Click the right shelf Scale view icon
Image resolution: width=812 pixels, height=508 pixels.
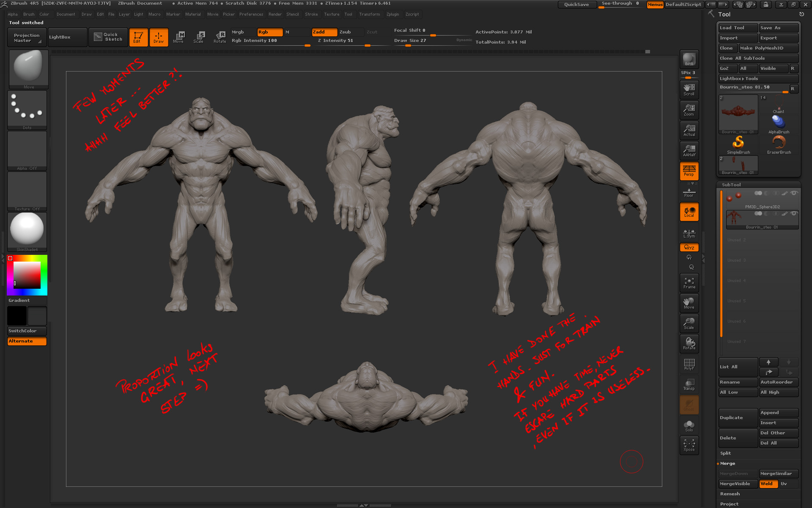[x=689, y=323]
